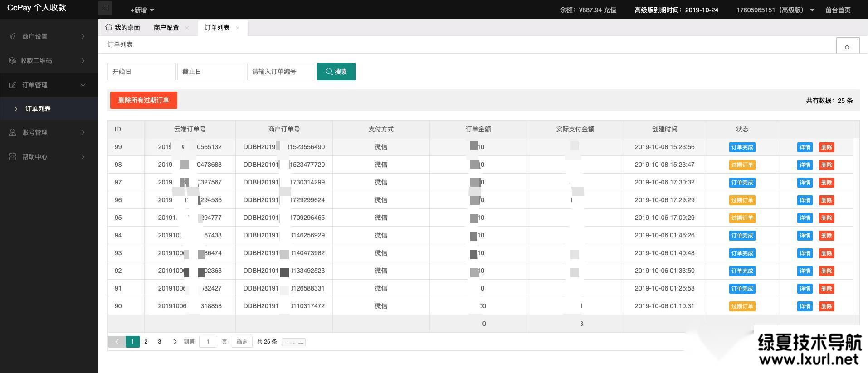The image size is (868, 373).
Task: Click the 订单管理 edit icon
Action: click(x=13, y=85)
